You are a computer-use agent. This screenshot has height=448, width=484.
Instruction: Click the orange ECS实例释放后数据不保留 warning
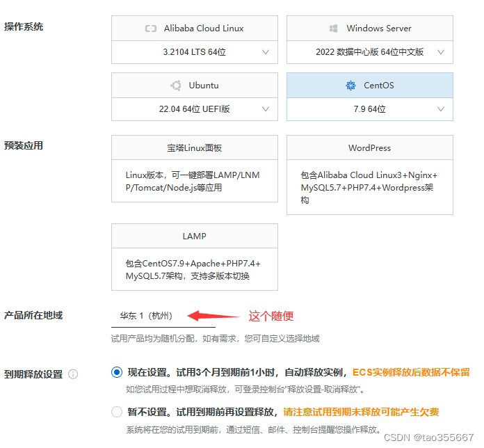411,372
